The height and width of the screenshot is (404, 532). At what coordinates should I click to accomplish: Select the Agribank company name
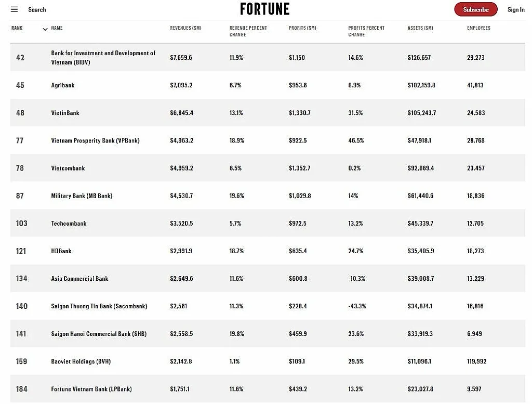click(63, 85)
